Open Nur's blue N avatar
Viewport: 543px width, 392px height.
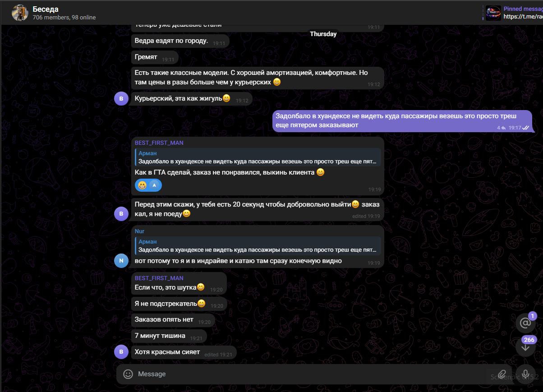click(x=121, y=260)
